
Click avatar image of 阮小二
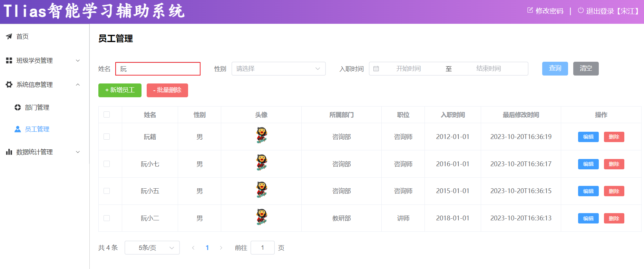(262, 217)
